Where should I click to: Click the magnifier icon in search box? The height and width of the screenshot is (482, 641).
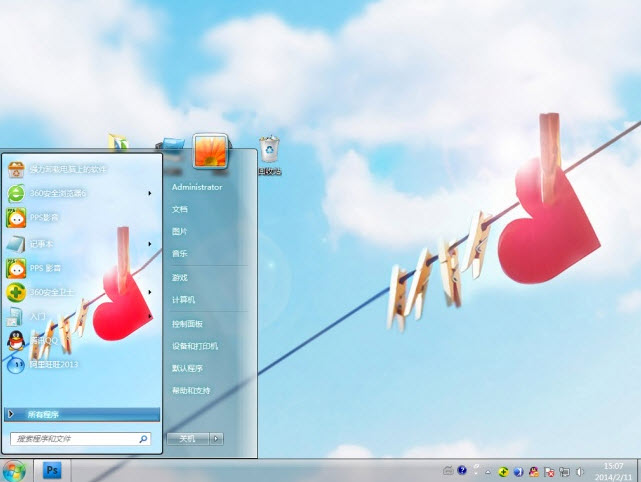[x=143, y=439]
